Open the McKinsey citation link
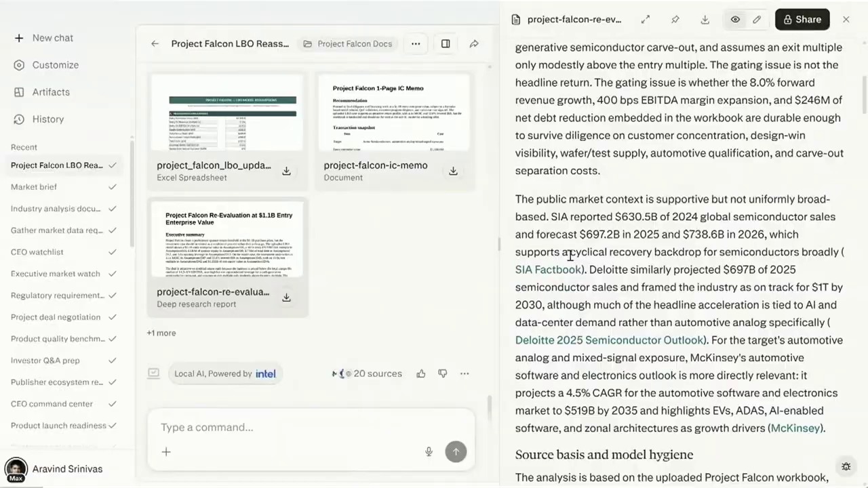The image size is (868, 488). coord(795,428)
